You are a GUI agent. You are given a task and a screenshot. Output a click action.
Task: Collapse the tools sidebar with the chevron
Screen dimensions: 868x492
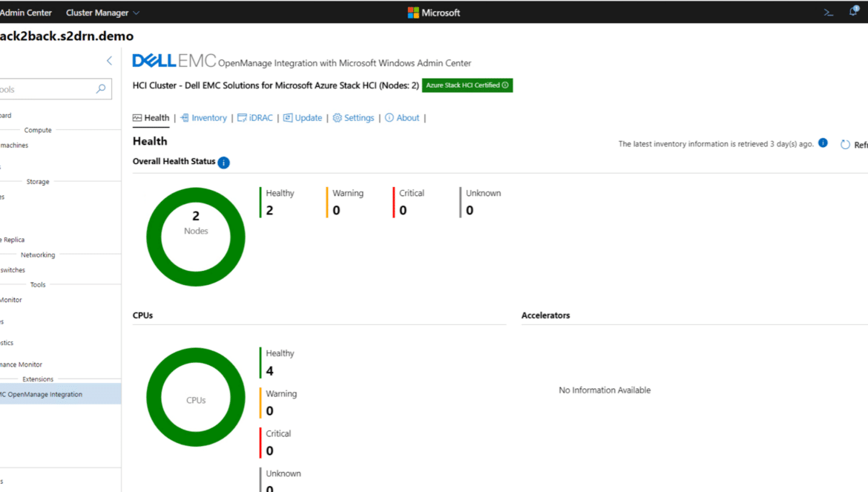(109, 61)
